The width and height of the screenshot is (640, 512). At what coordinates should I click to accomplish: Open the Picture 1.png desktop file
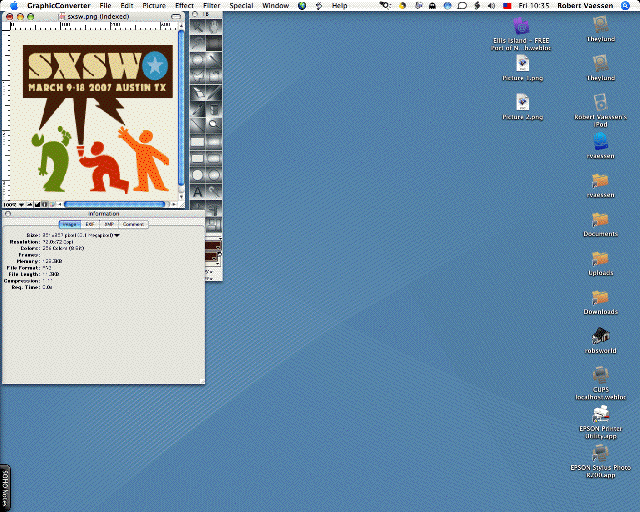(x=521, y=64)
